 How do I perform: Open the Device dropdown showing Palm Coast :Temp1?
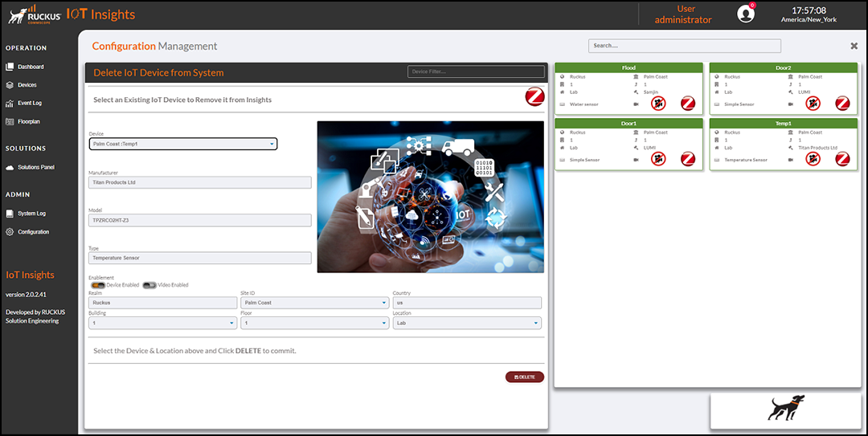(183, 144)
